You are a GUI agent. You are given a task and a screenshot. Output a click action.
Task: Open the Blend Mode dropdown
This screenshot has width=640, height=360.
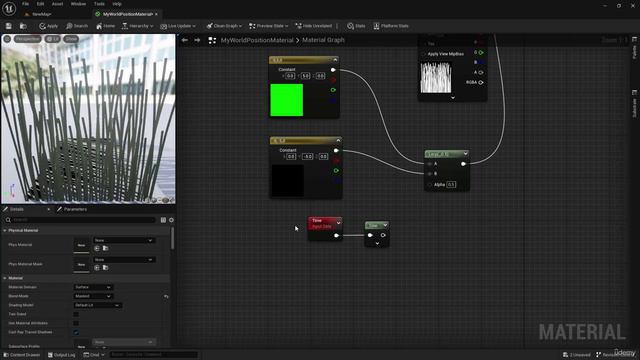(93, 296)
